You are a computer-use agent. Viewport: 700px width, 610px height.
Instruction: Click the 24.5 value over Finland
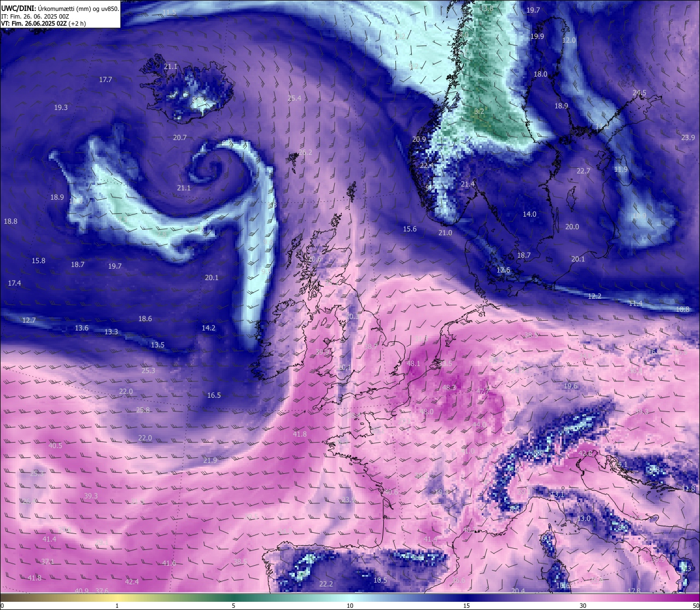coord(639,94)
